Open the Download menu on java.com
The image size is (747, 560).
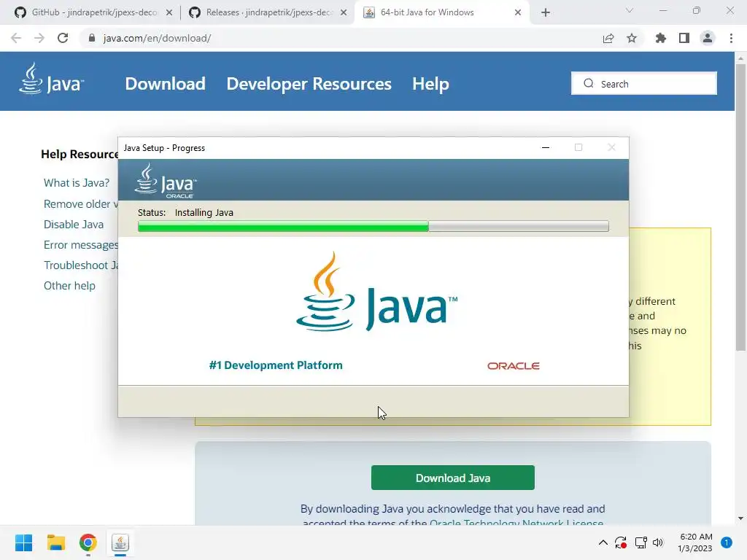166,84
